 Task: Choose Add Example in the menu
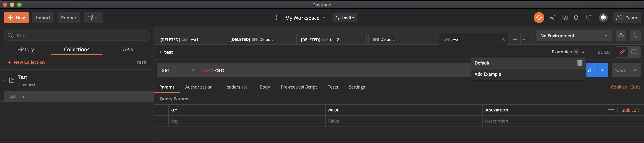click(528, 74)
